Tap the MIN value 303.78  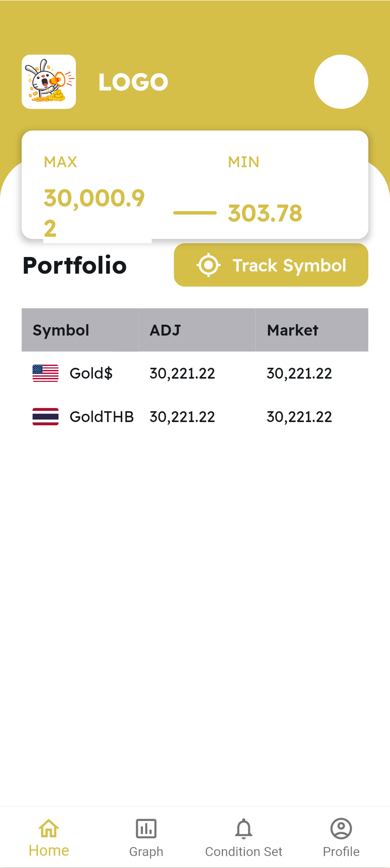click(265, 213)
